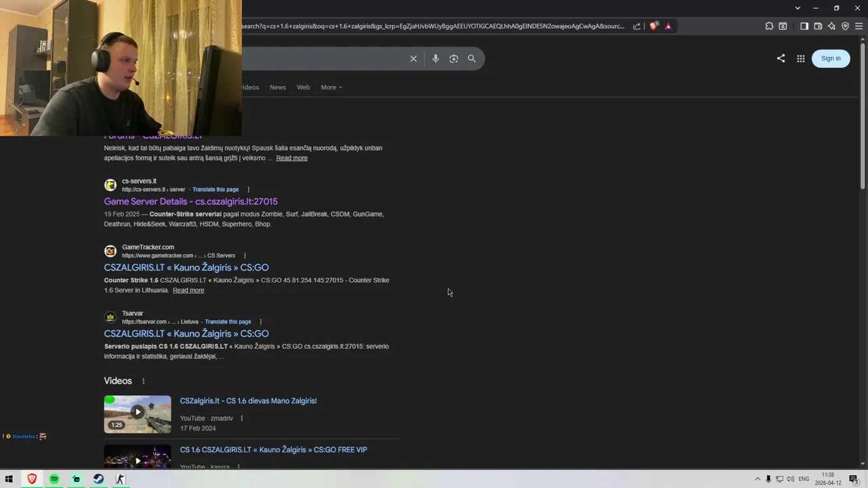868x488 pixels.
Task: Open options menu for cs-servers.lt result
Action: click(x=248, y=190)
